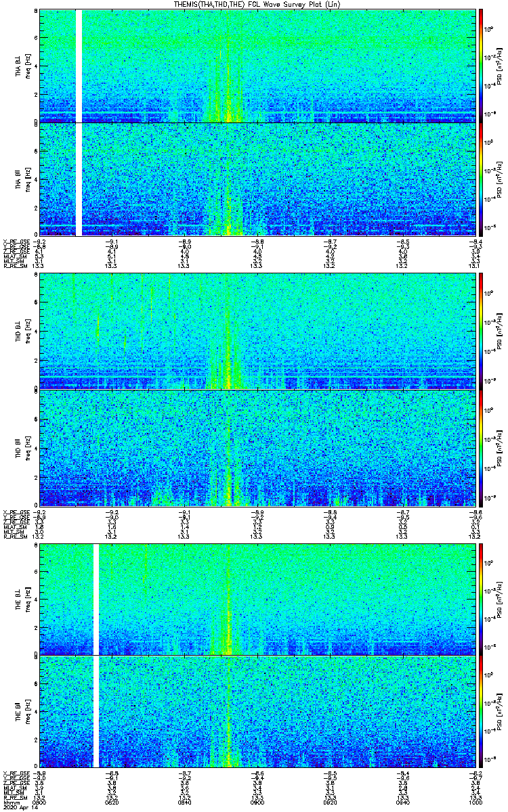Click the X_RE_GSE row label under THA panels
Image resolution: width=508 pixels, height=812 pixels.
point(16,241)
